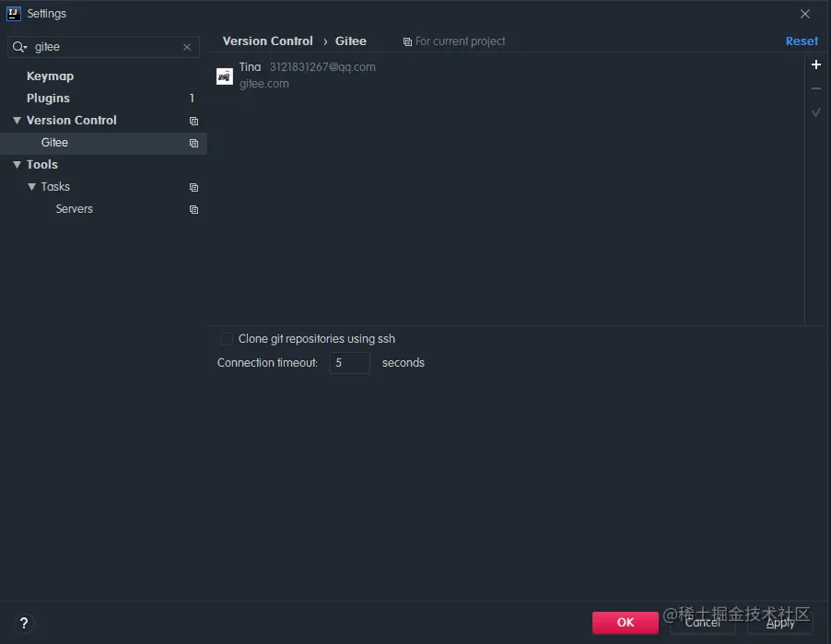Viewport: 831px width, 644px height.
Task: Click the project-level icon beside Tasks
Action: pyautogui.click(x=194, y=187)
